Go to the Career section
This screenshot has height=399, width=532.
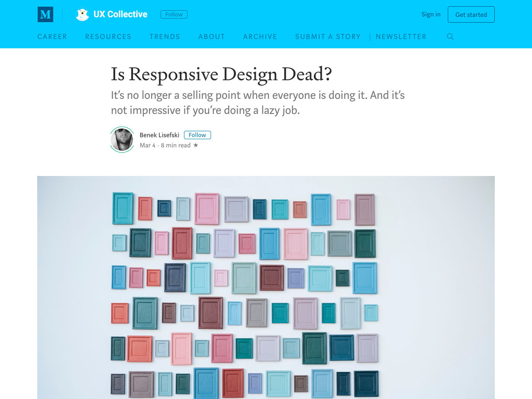coord(52,37)
